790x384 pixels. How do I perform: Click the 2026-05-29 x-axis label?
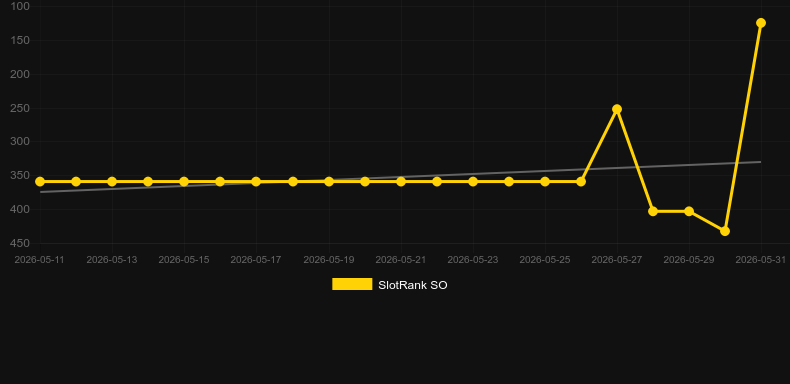(689, 260)
